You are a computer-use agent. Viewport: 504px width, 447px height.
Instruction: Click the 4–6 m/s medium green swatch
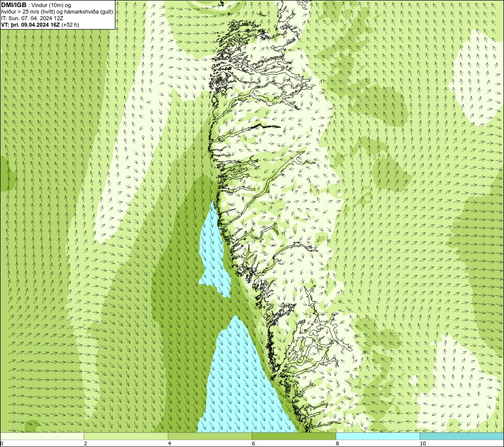pos(210,436)
